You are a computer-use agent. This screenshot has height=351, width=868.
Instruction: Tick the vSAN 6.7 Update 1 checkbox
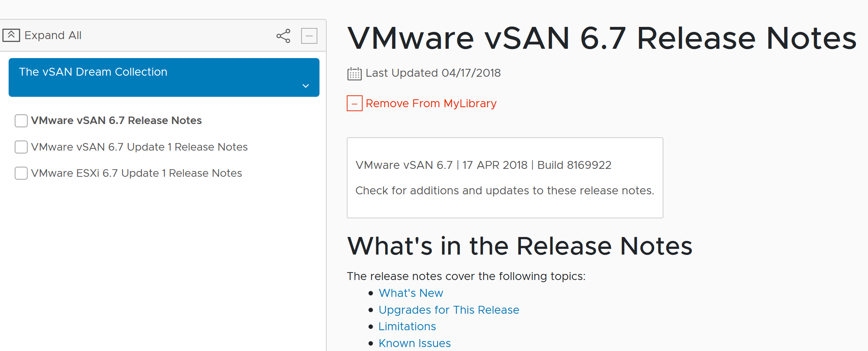[21, 147]
